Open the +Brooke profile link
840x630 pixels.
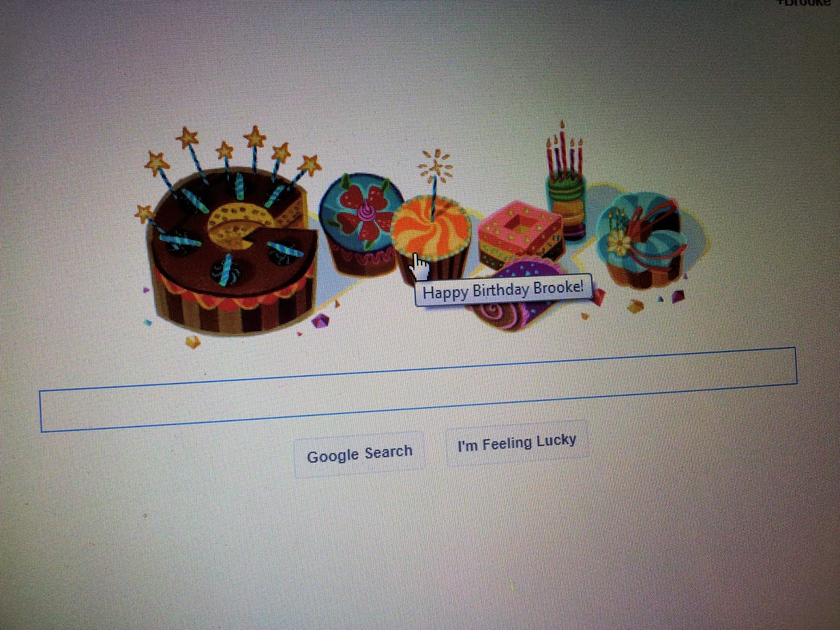pos(806,3)
